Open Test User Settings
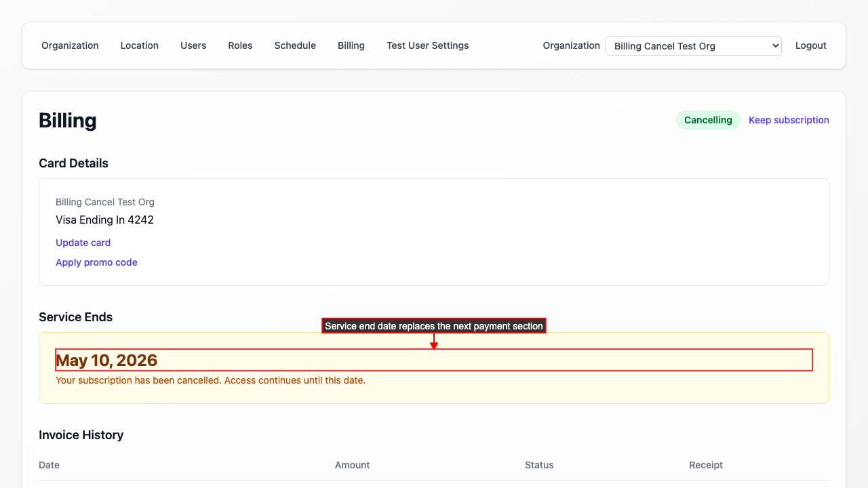Image resolution: width=868 pixels, height=488 pixels. pos(427,45)
